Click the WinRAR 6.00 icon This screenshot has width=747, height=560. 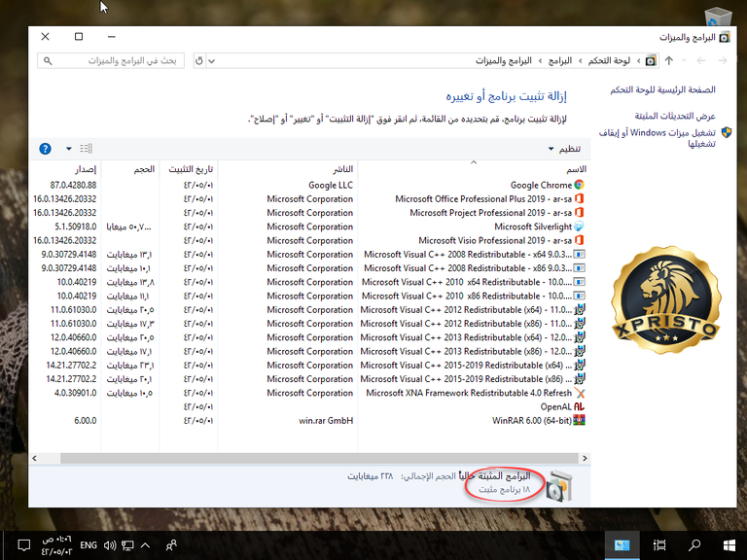(x=580, y=420)
